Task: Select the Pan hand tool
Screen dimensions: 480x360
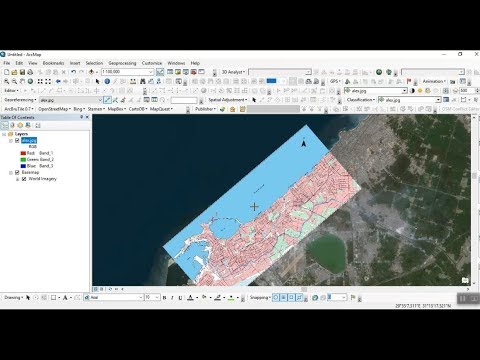Action: [22, 81]
